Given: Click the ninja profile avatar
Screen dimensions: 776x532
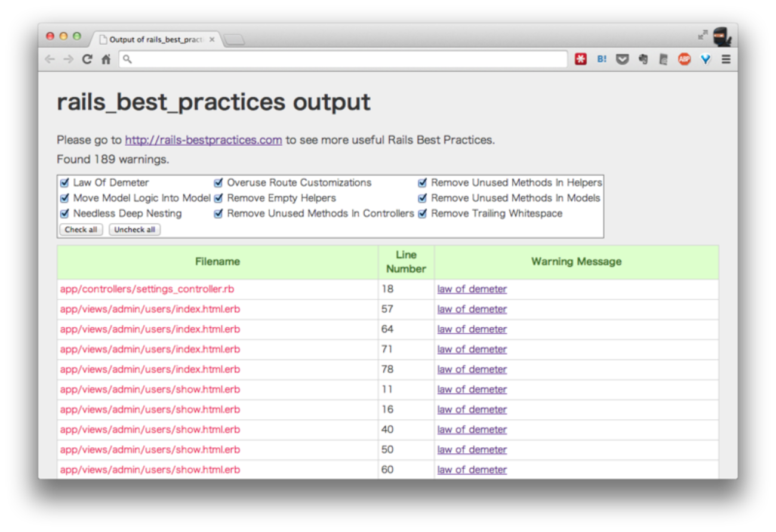Looking at the screenshot, I should coord(722,37).
